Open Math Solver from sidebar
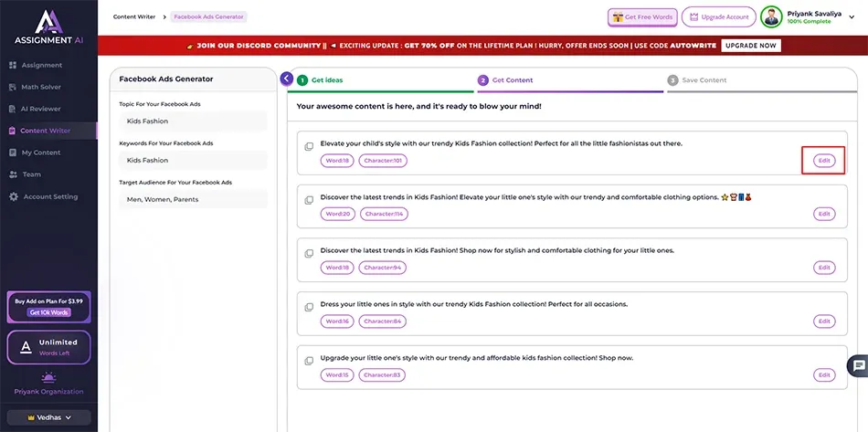Viewport: 868px width, 432px height. pos(42,87)
